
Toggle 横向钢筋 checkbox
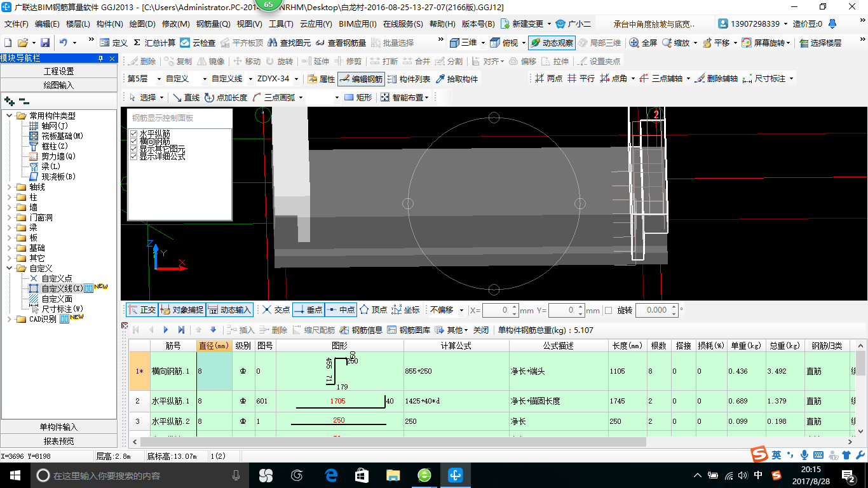(133, 141)
